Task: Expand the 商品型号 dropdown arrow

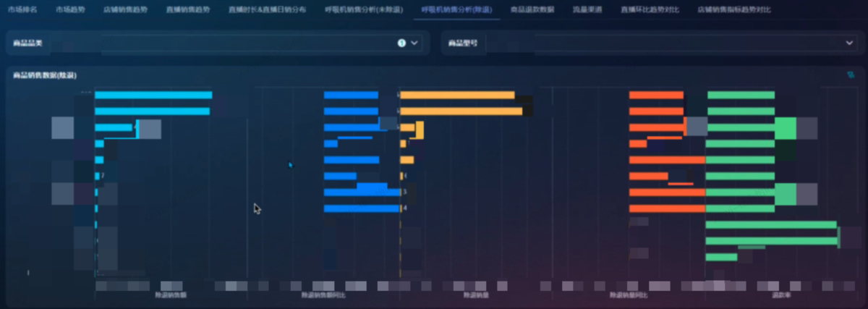Action: click(x=850, y=43)
